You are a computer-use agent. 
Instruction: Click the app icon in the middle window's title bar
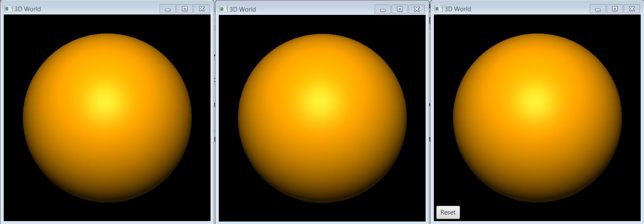pos(223,9)
